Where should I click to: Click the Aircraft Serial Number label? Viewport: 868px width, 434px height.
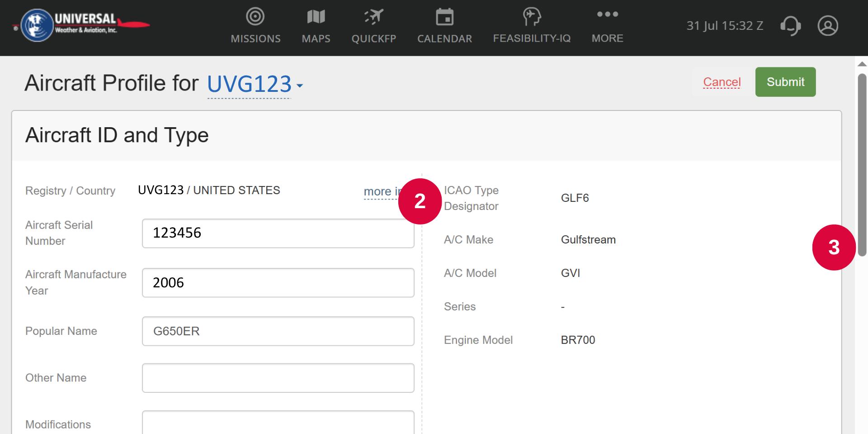pos(59,233)
